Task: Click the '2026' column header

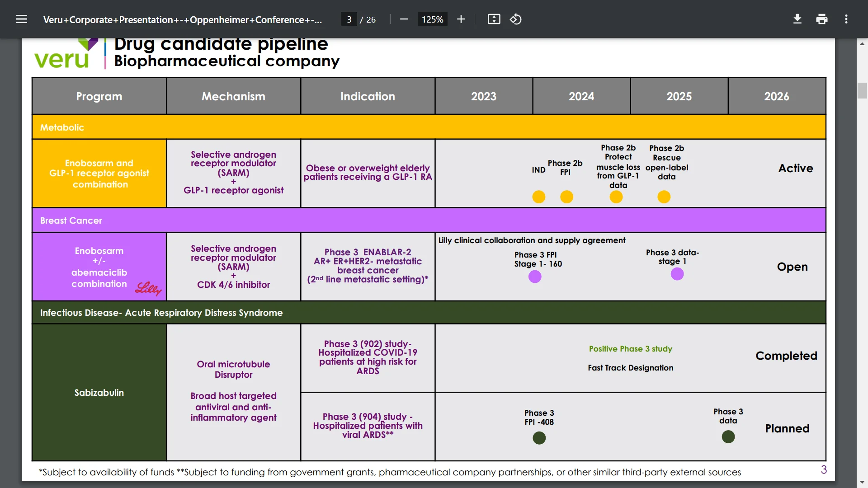Action: click(777, 96)
